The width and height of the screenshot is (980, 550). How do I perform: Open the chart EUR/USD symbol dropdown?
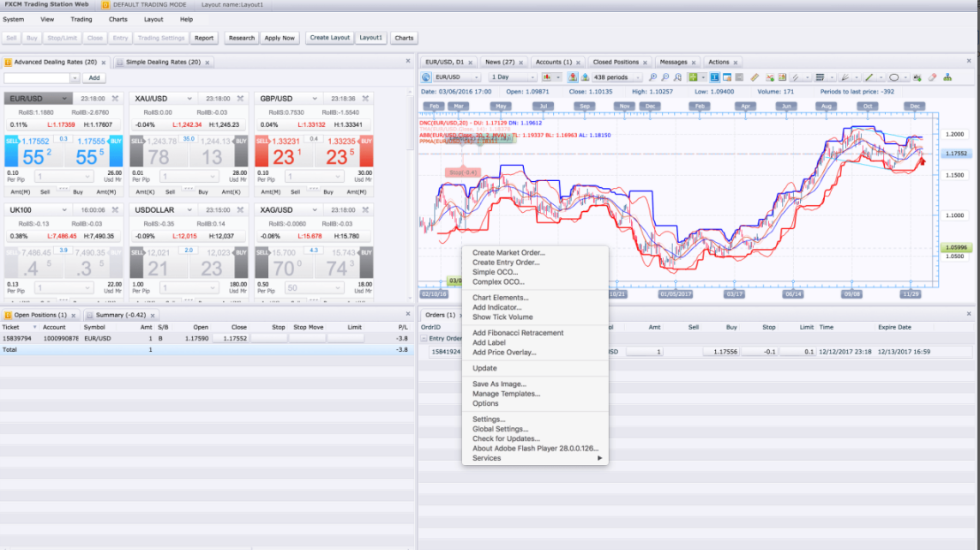point(476,77)
